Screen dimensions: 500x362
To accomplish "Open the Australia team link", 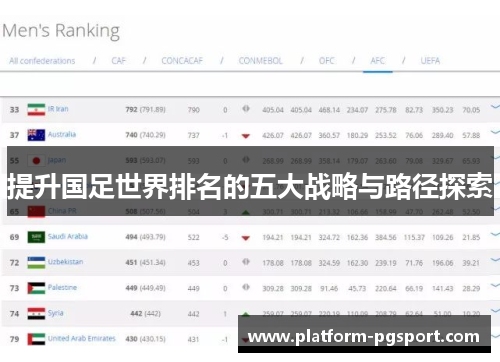I will click(62, 134).
